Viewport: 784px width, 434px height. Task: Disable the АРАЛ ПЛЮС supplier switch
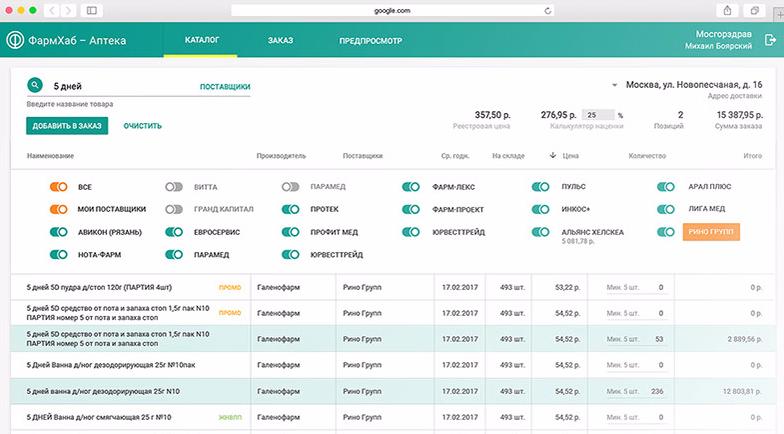[666, 186]
